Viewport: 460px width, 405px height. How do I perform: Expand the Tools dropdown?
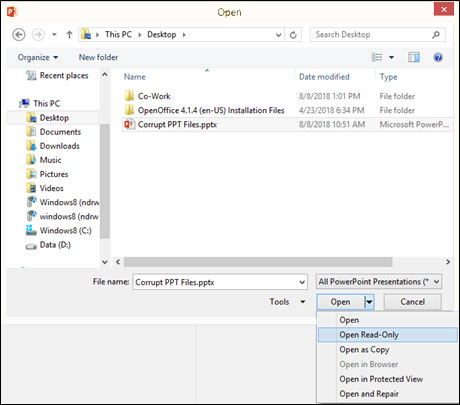[x=287, y=302]
